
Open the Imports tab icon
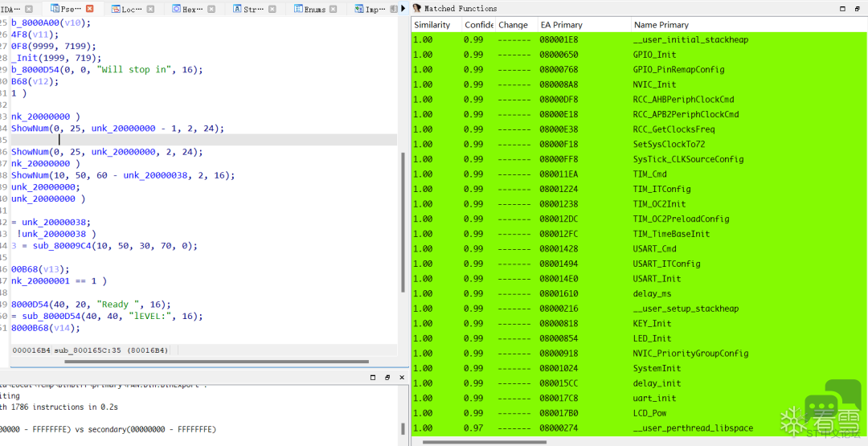coord(360,9)
